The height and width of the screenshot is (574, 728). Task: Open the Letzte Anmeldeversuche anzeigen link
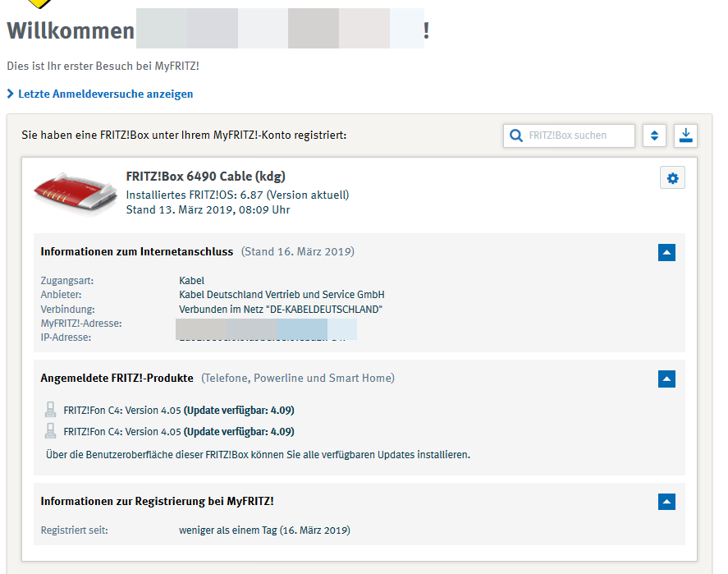(105, 94)
